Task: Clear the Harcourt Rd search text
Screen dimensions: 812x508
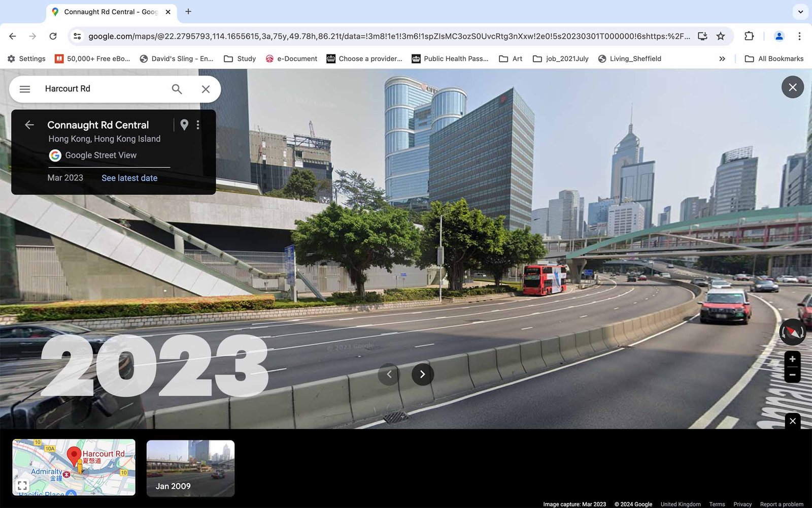Action: pyautogui.click(x=206, y=89)
